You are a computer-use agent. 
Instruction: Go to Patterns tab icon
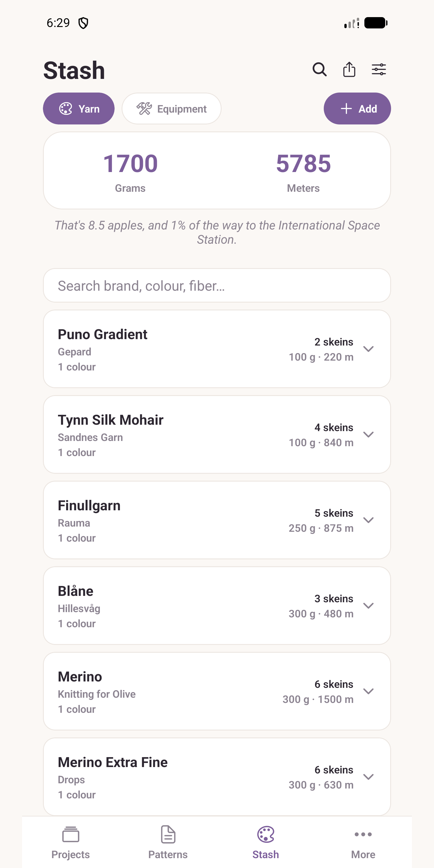tap(168, 834)
